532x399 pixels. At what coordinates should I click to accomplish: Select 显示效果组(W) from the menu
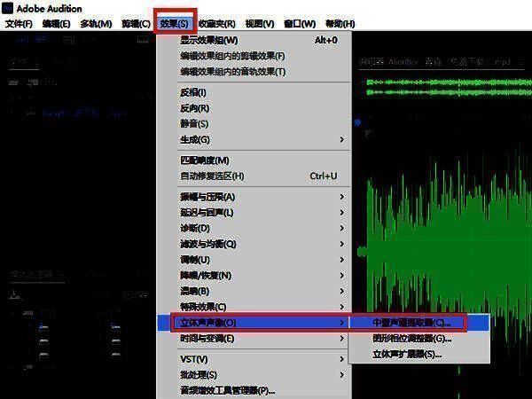(x=209, y=40)
